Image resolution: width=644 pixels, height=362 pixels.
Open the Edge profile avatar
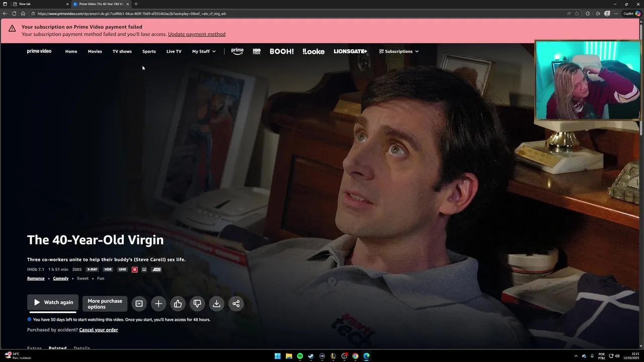(607, 14)
